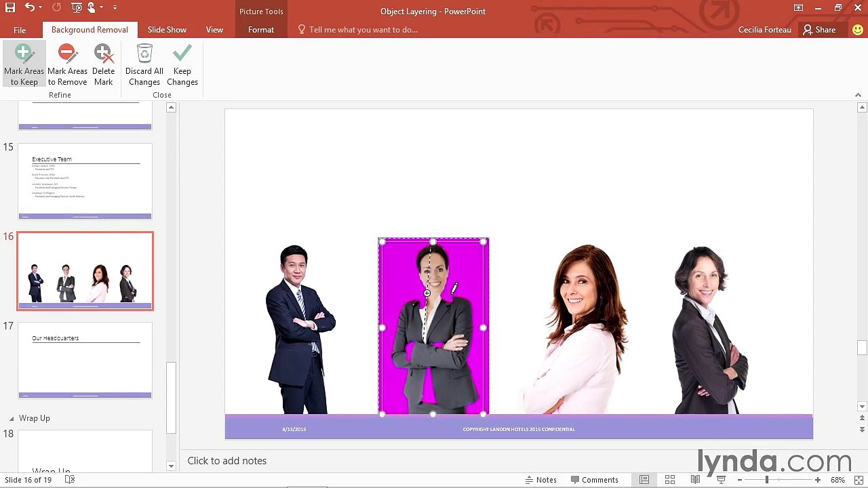Go to next slide button
868x488 pixels.
click(x=862, y=430)
